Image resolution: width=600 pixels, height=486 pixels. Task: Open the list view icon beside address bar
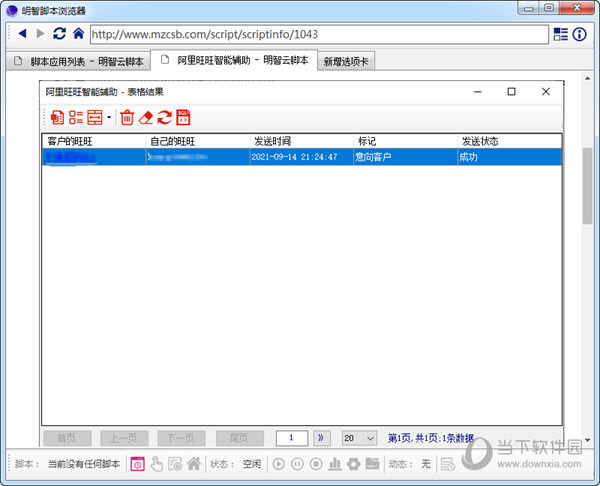(x=561, y=34)
